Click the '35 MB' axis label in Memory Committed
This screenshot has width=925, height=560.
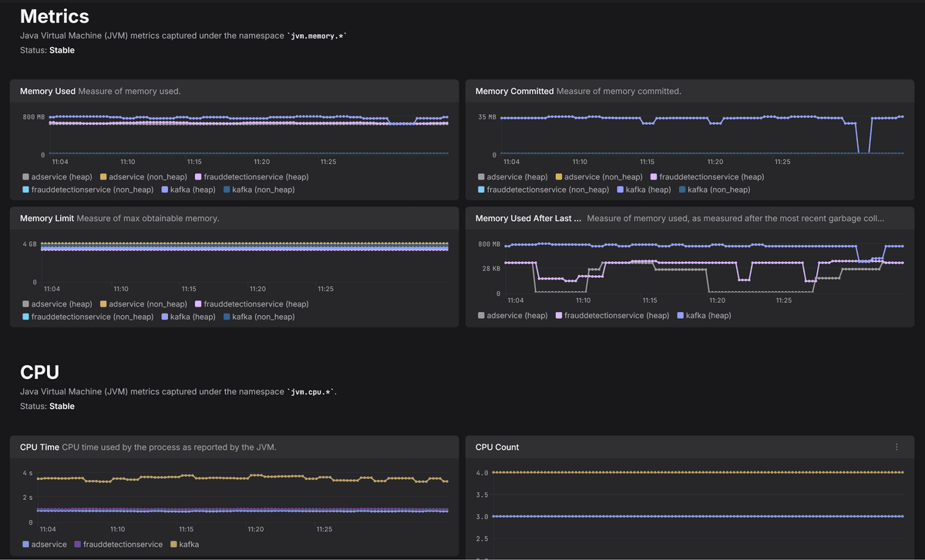click(x=486, y=118)
